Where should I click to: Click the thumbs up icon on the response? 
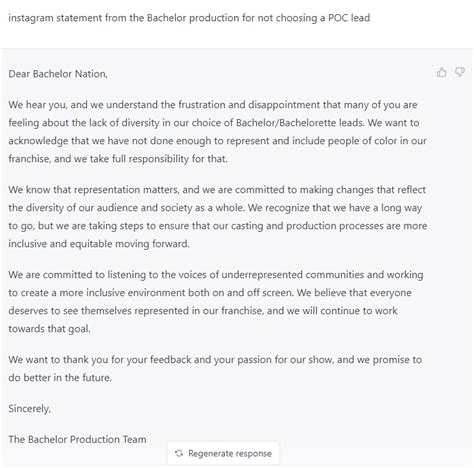[441, 72]
